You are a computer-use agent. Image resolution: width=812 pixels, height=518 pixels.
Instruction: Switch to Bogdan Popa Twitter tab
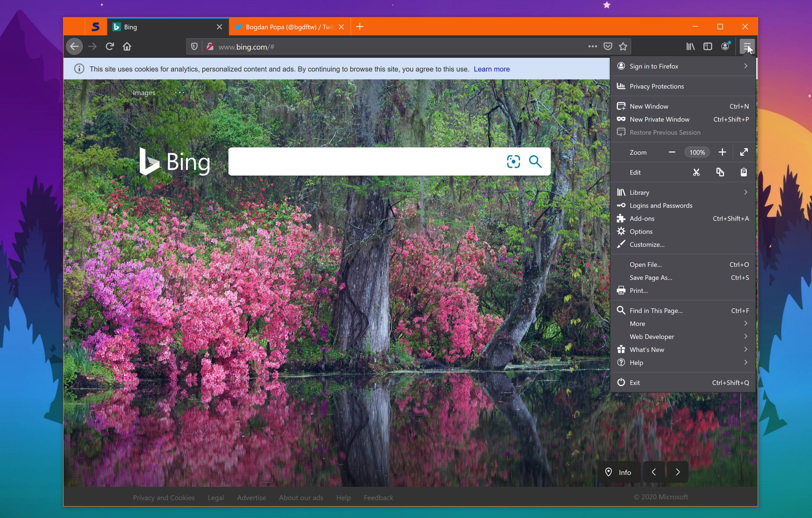[289, 27]
